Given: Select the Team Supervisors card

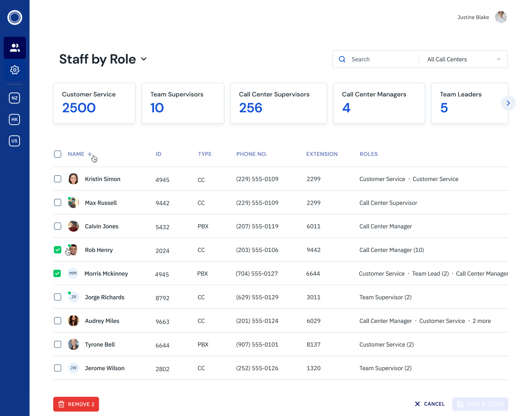Looking at the screenshot, I should coord(183,103).
